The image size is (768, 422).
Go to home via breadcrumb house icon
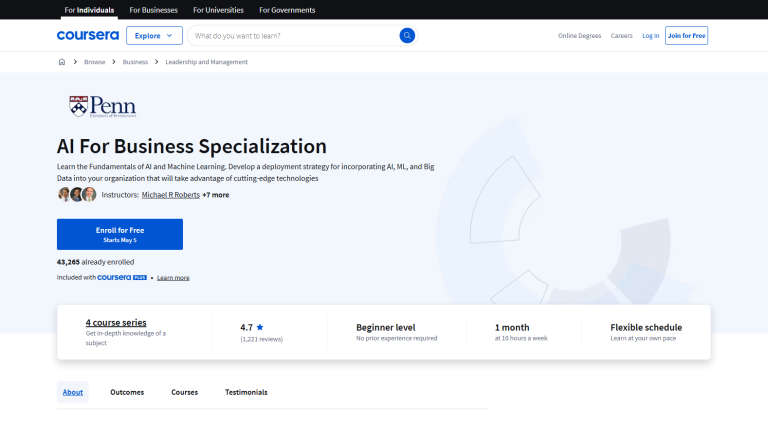click(62, 62)
